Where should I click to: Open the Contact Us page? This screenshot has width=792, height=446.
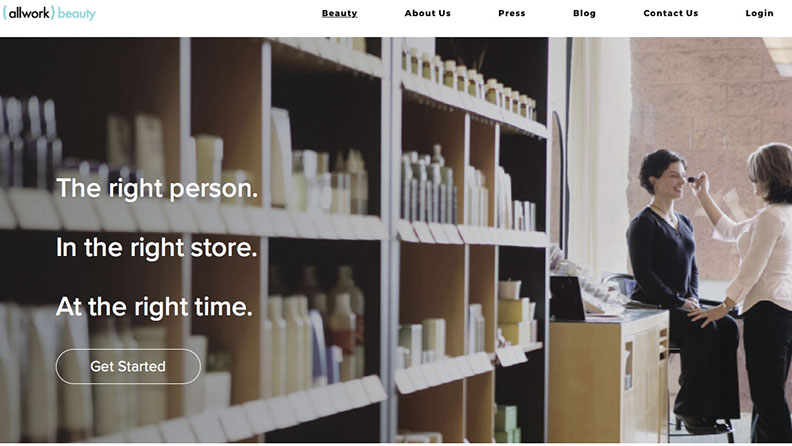(x=671, y=13)
